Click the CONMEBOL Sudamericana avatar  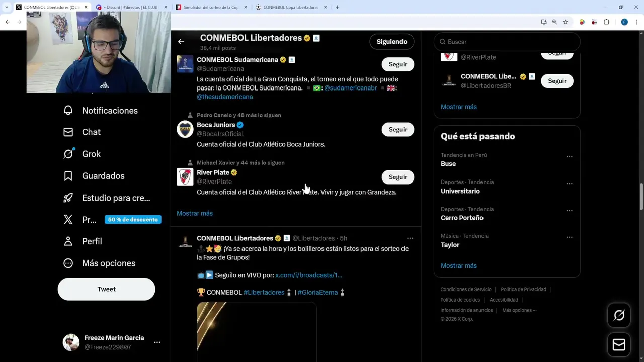coord(185,64)
